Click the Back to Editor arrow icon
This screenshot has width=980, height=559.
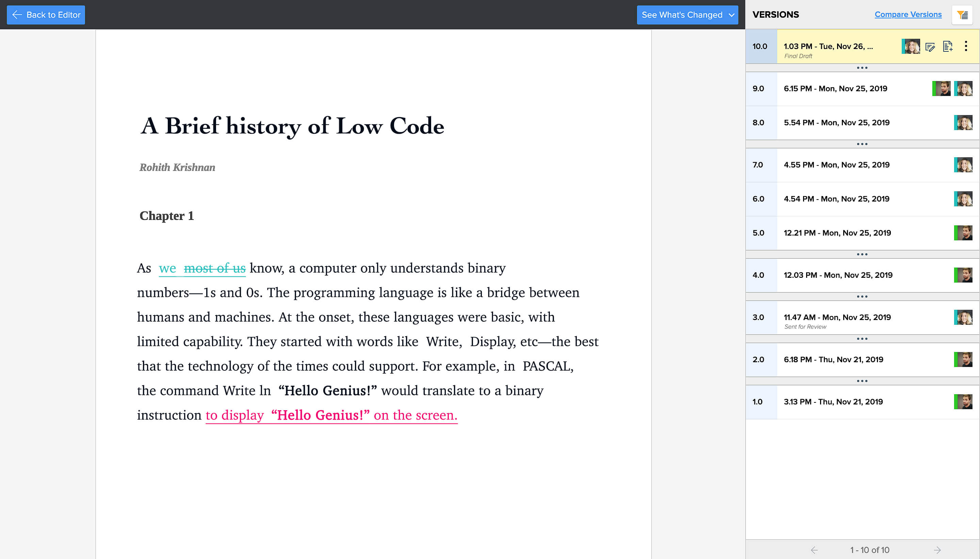tap(17, 14)
